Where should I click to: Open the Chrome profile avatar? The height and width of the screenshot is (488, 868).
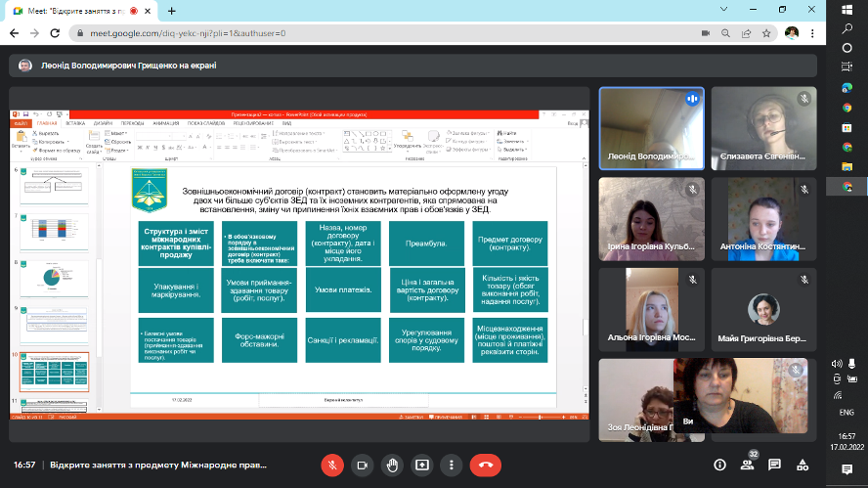tap(792, 33)
